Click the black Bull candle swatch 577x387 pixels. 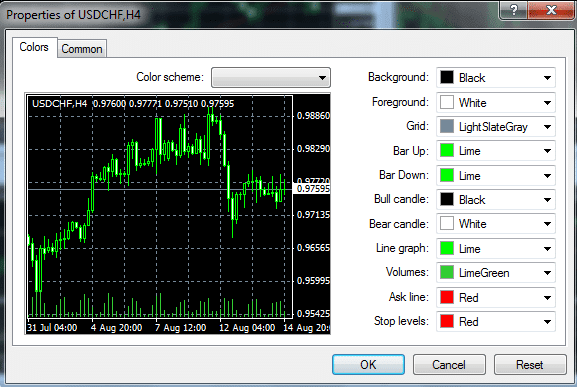tap(447, 199)
